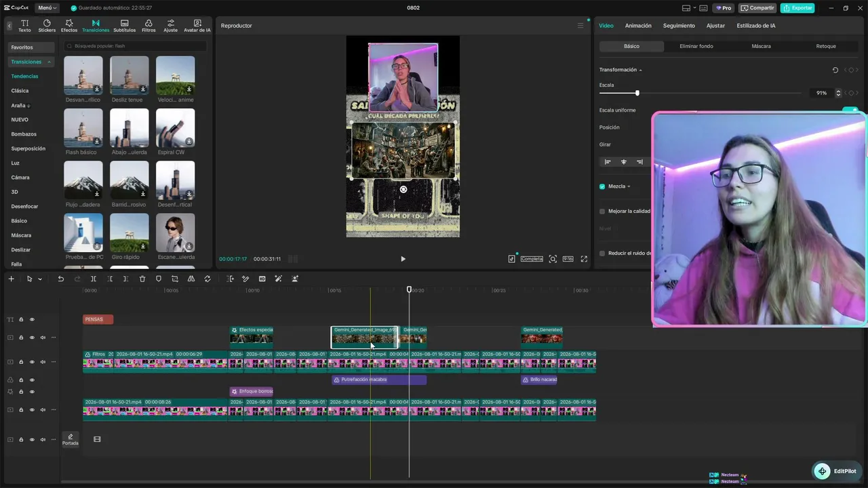
Task: Play the preview video
Action: (403, 259)
